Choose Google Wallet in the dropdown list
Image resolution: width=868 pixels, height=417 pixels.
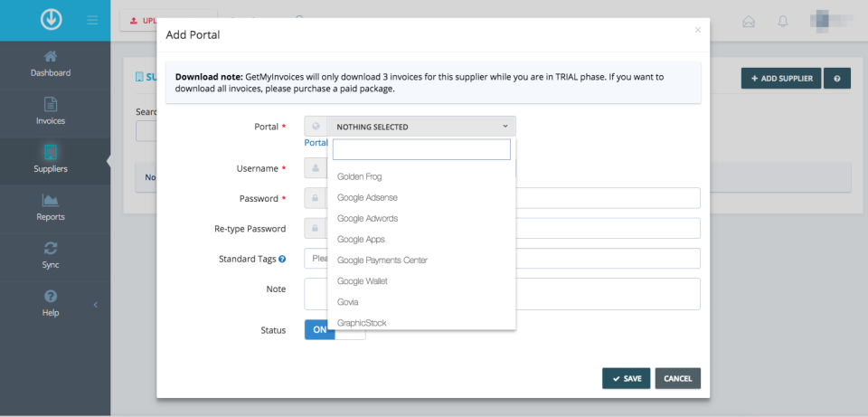click(362, 281)
